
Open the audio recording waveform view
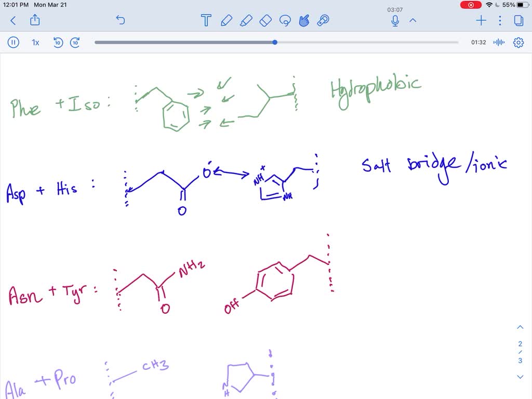(x=499, y=43)
